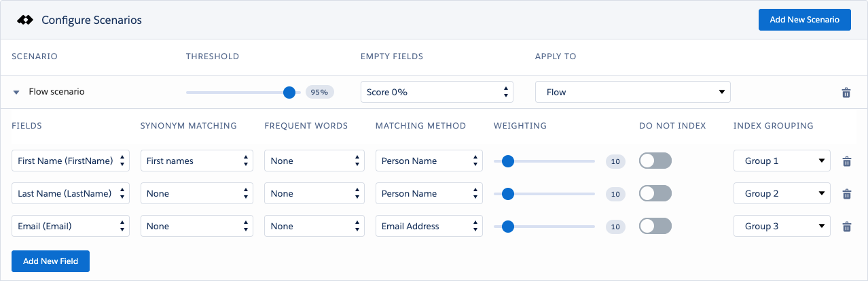Click the Configure Scenarios logo icon
Image resolution: width=868 pixels, height=281 pixels.
click(25, 20)
